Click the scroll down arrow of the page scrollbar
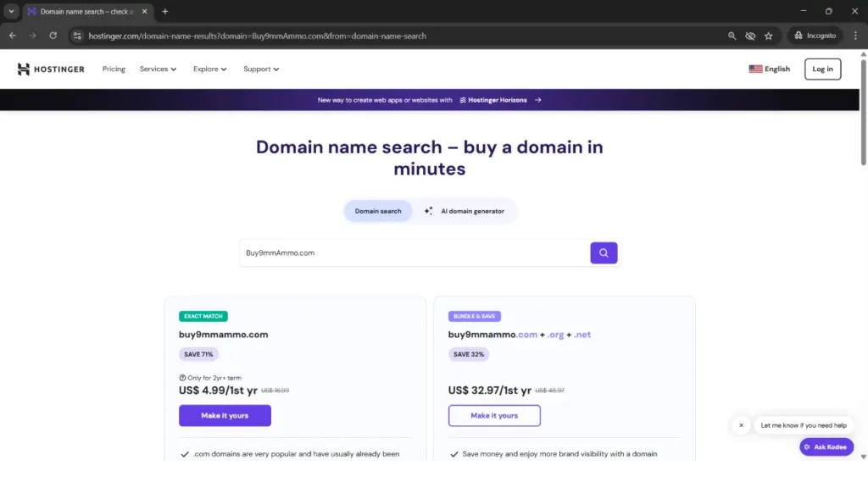This screenshot has width=868, height=488. pyautogui.click(x=863, y=457)
